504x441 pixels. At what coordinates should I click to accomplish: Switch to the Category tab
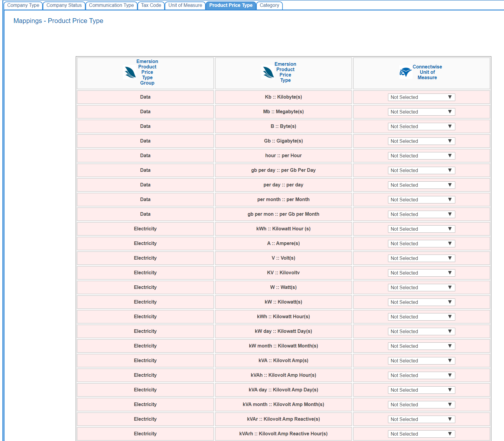pos(269,5)
